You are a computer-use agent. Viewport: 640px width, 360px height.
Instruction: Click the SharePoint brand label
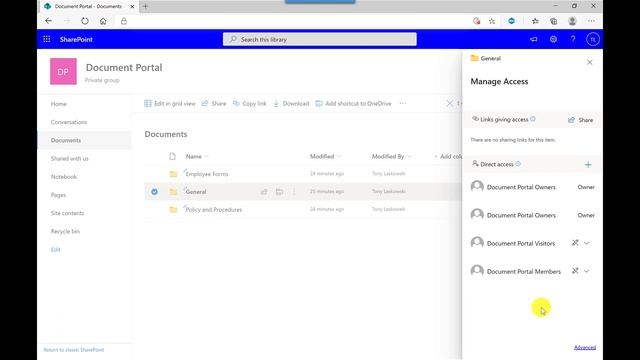[x=76, y=39]
